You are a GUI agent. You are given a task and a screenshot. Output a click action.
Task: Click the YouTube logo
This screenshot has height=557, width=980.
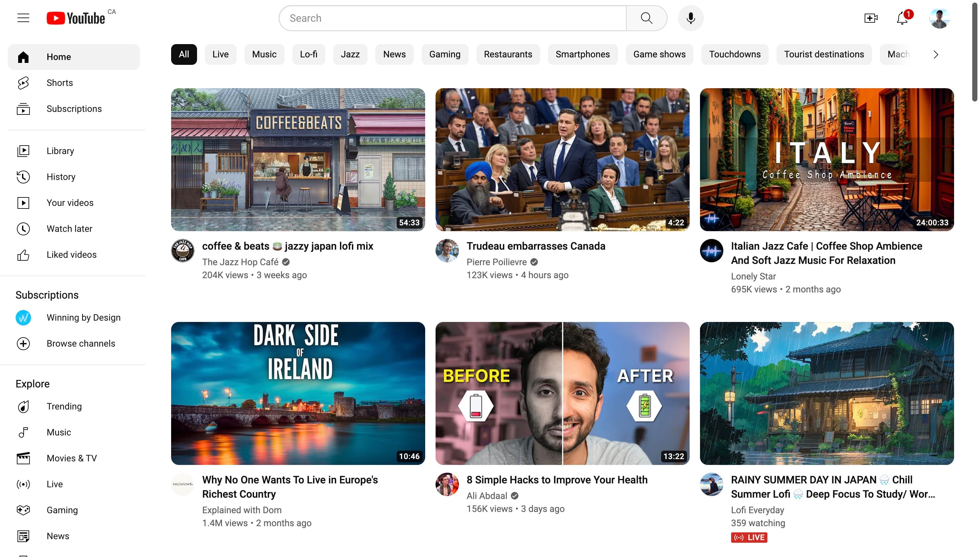point(76,18)
